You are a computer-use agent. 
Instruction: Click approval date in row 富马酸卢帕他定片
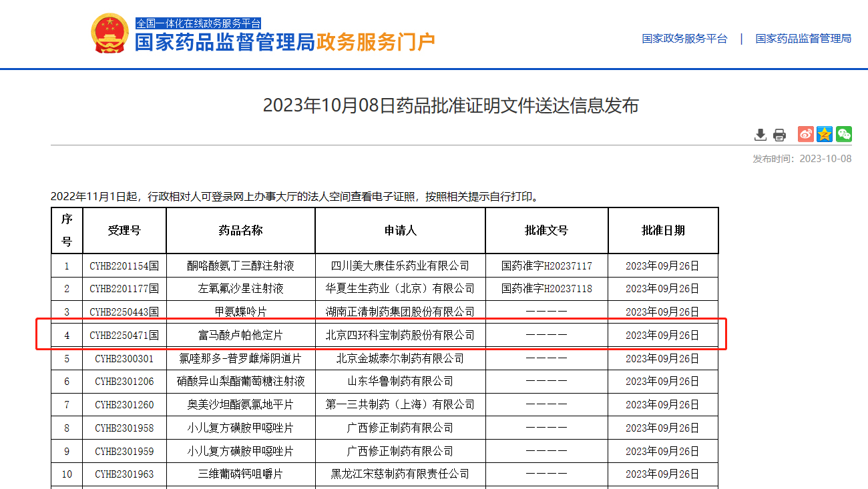point(663,335)
